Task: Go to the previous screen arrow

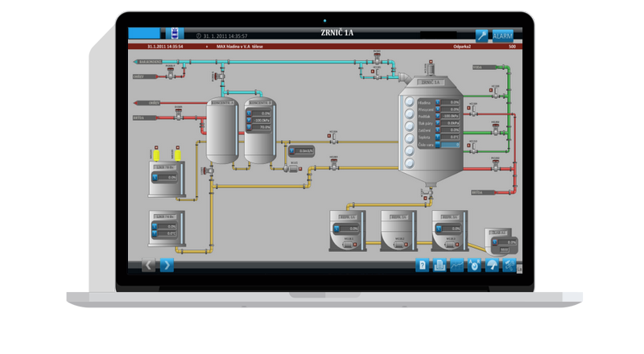Action: tap(149, 264)
